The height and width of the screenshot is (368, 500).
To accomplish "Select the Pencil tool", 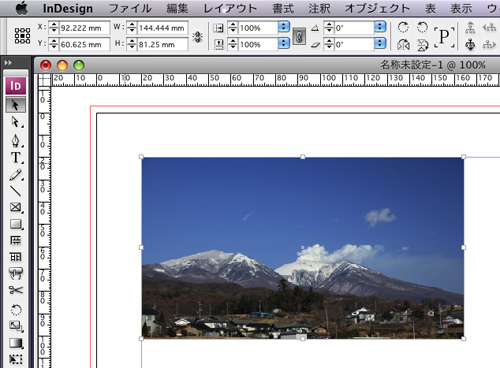I will (15, 174).
